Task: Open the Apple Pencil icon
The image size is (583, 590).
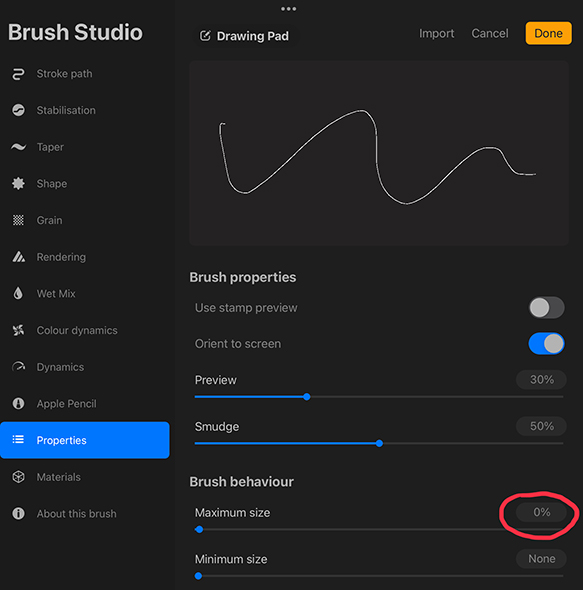Action: click(18, 404)
